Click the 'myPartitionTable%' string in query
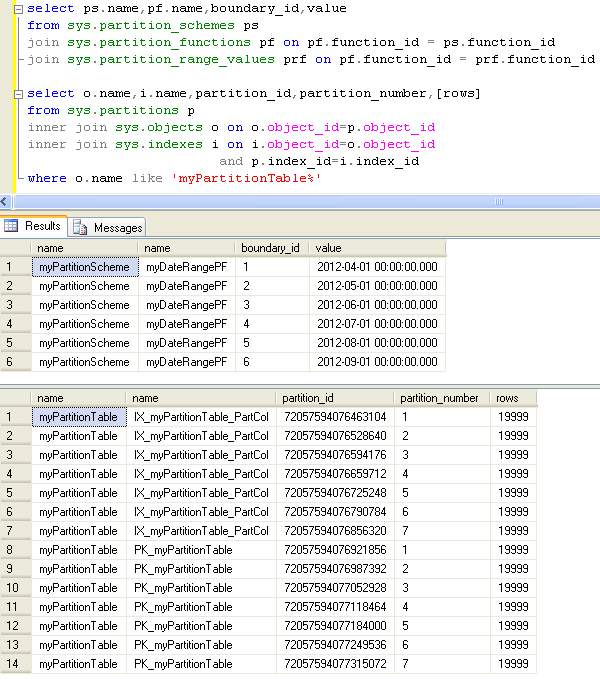 point(246,178)
